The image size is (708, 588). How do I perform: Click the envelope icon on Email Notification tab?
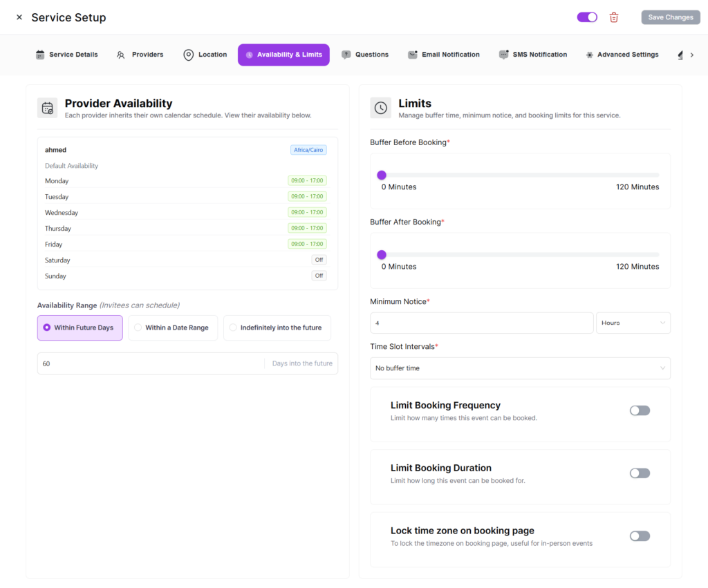click(413, 55)
